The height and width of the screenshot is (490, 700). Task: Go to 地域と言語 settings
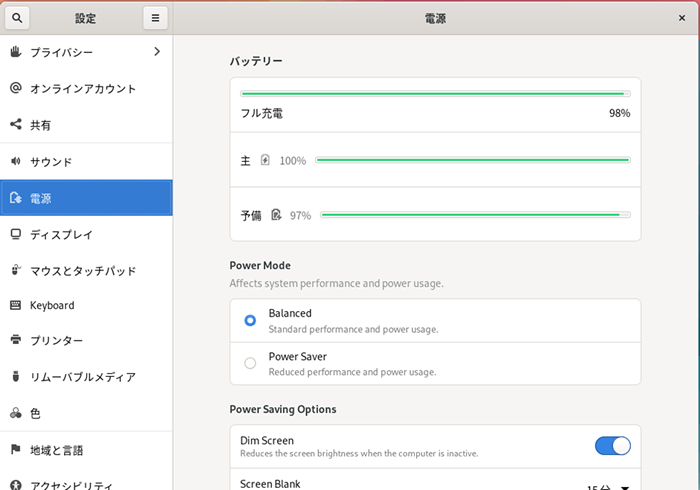57,450
